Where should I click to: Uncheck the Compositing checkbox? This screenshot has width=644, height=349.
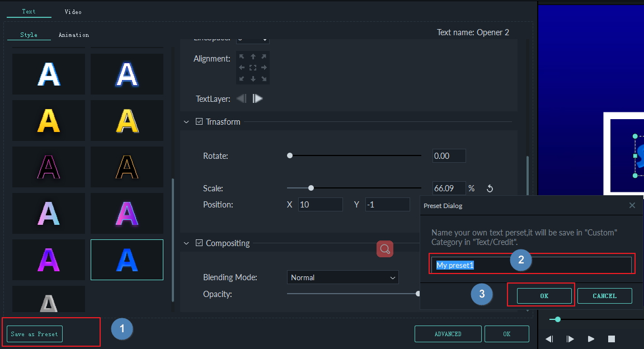click(199, 243)
